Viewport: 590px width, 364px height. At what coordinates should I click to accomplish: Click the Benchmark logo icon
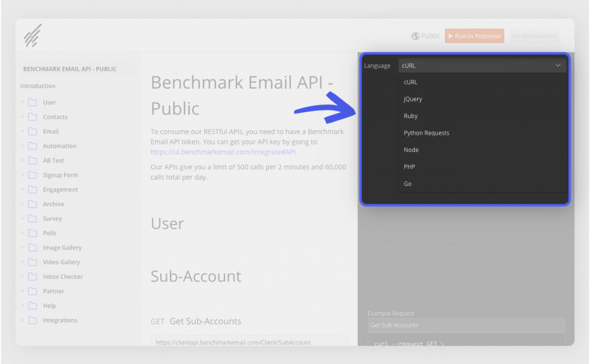[33, 36]
